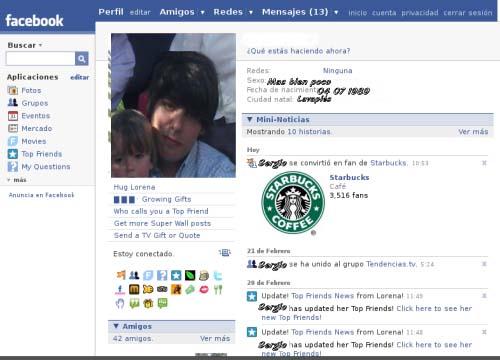Click the brown 'm' app icon
The height and width of the screenshot is (360, 500).
134,289
